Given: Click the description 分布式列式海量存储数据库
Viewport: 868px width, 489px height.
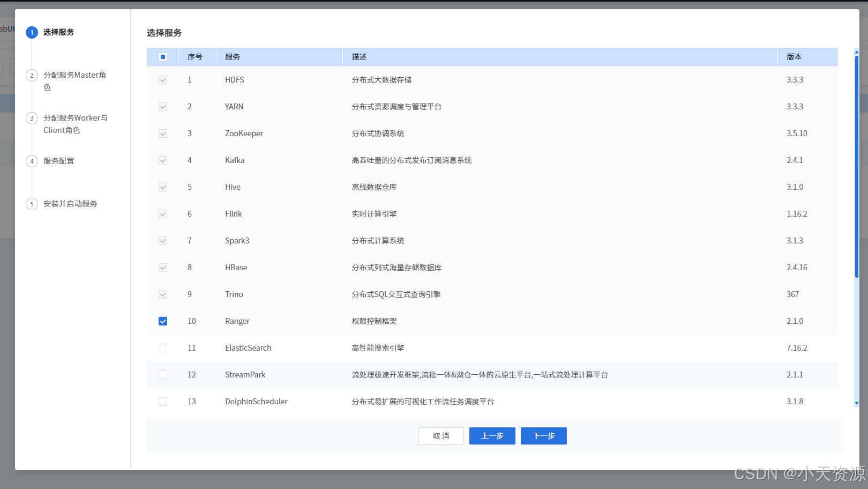Looking at the screenshot, I should click(396, 268).
